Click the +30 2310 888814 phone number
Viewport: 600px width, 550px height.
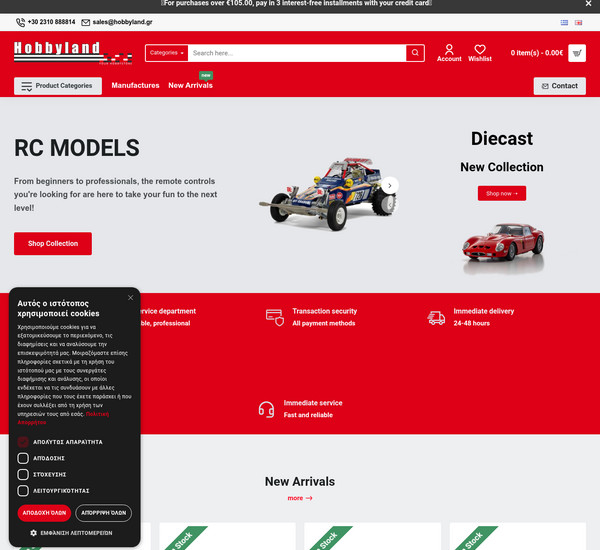[51, 22]
